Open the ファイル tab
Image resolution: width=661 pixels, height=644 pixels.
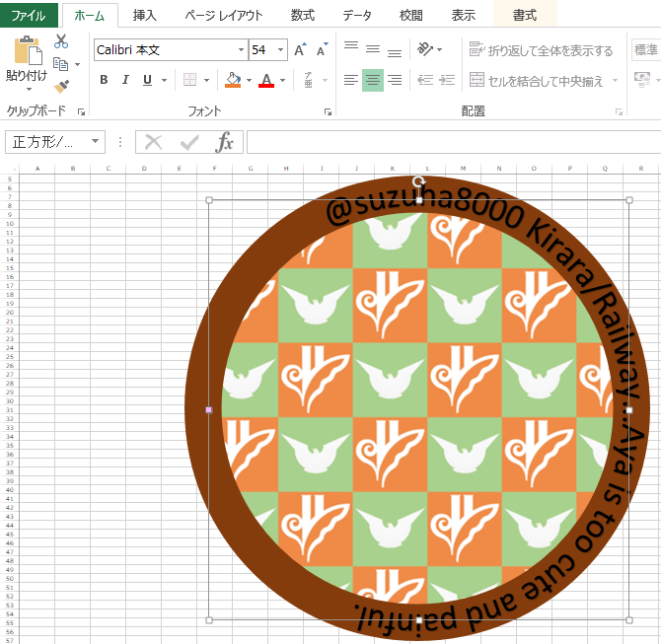[29, 15]
